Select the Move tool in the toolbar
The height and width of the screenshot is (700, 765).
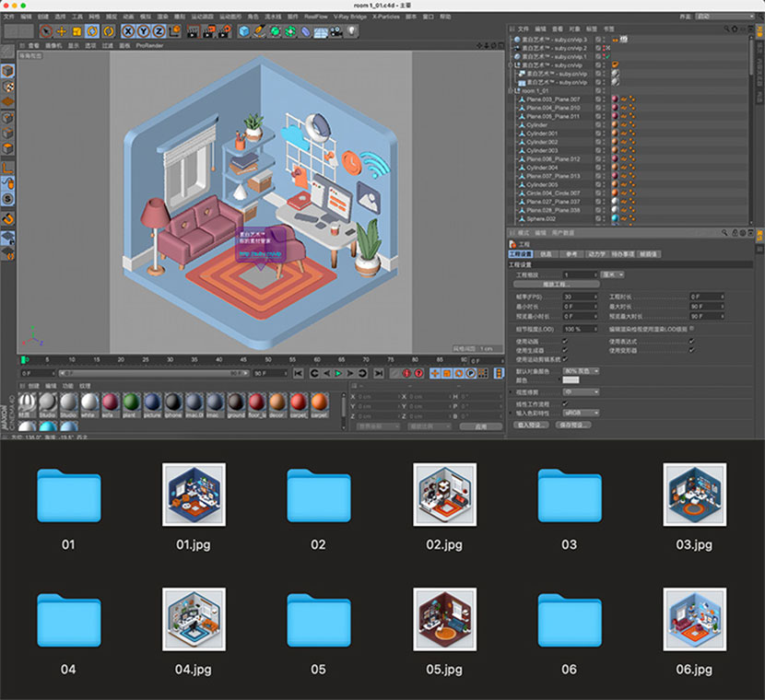62,31
